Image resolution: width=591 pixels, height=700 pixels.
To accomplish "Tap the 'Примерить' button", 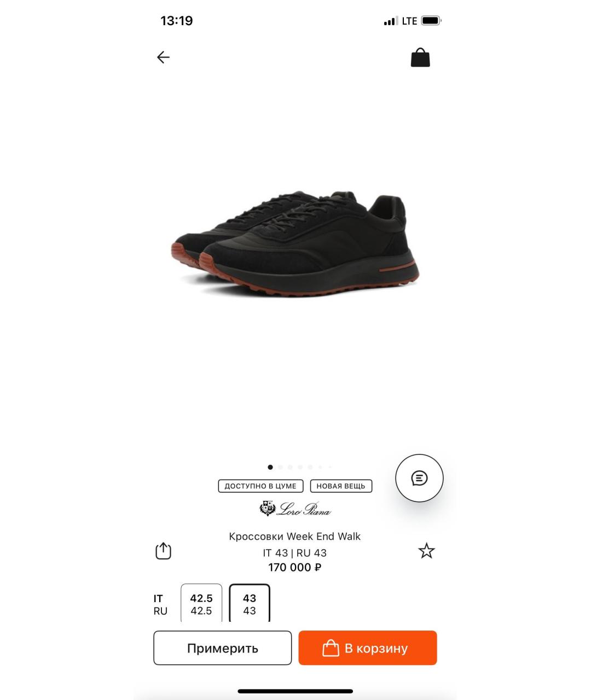I will [222, 648].
